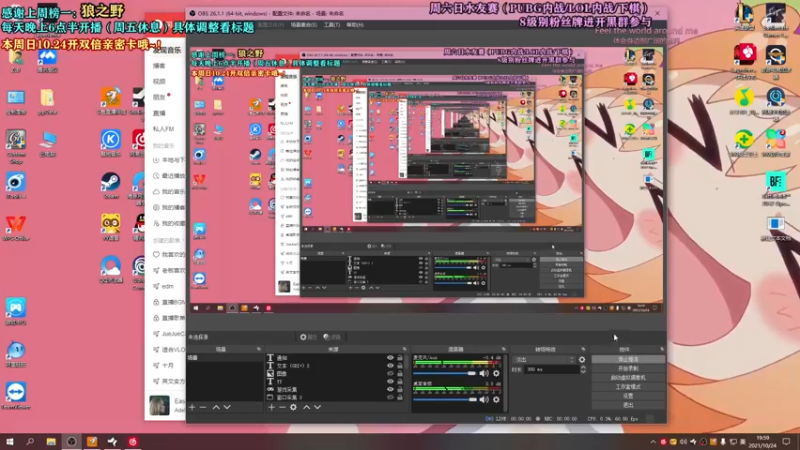
Task: Show hidden system tray icons chevron
Action: (x=653, y=442)
